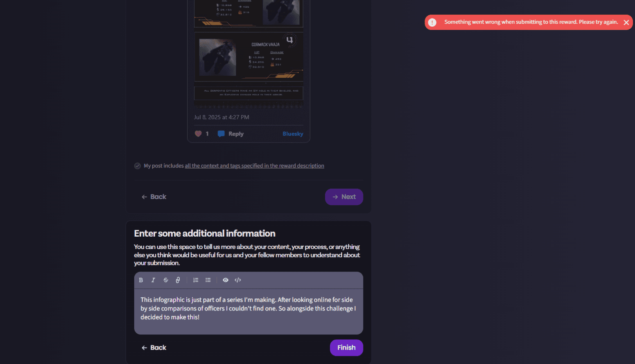Like the post with the heart icon
Screen dimensions: 635x364
[x=198, y=134]
